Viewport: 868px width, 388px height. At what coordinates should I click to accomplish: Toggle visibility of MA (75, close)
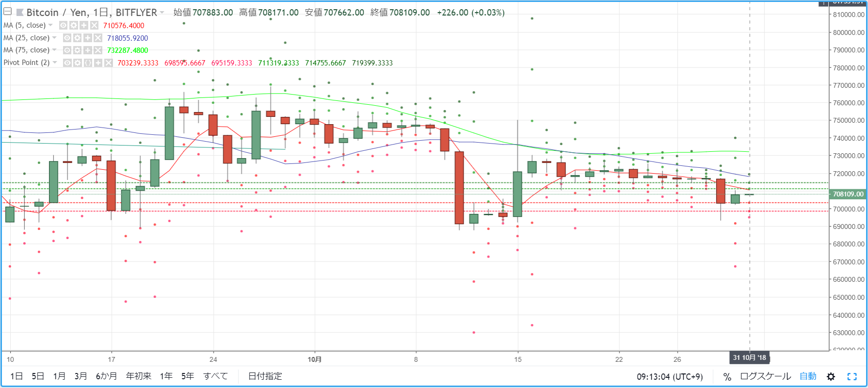click(67, 50)
